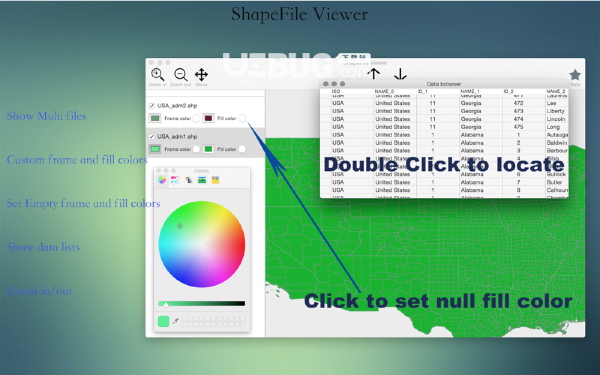Viewport: 600px width, 375px height.
Task: Select the USA_adm2.shp layer name
Action: click(x=177, y=106)
